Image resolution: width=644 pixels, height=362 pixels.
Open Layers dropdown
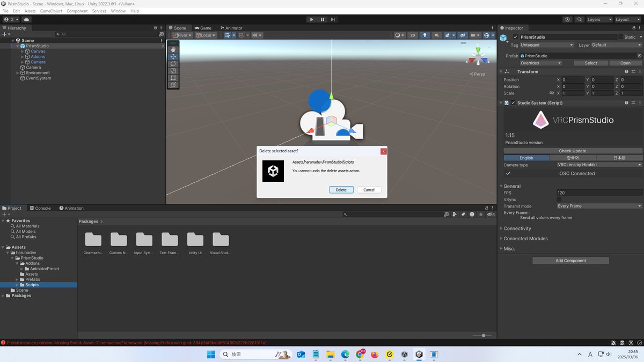pyautogui.click(x=599, y=19)
